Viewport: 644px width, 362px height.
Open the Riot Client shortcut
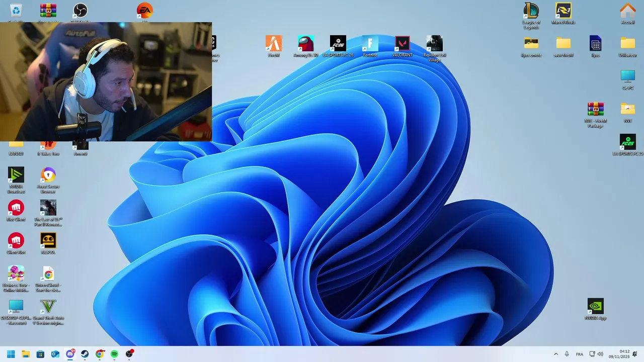pyautogui.click(x=16, y=210)
